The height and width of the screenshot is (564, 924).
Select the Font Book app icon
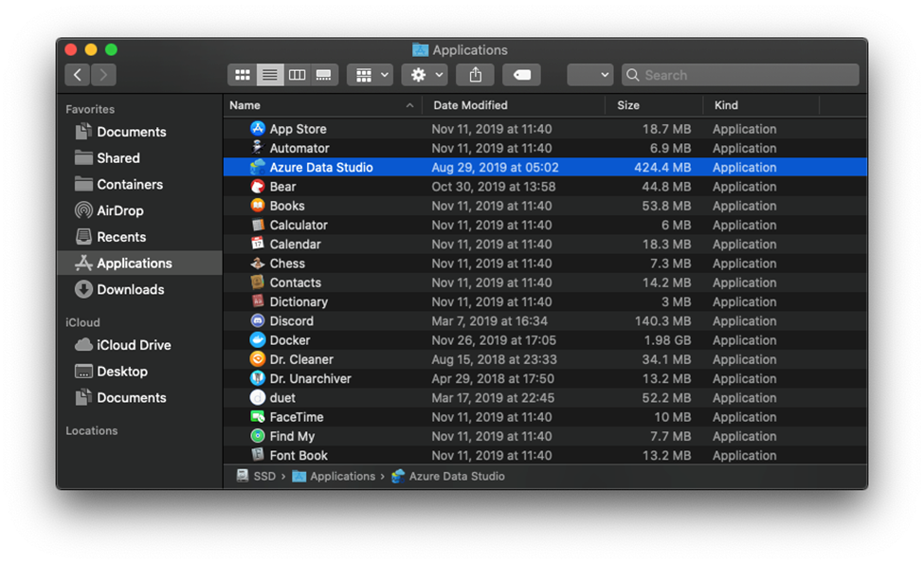(x=258, y=456)
